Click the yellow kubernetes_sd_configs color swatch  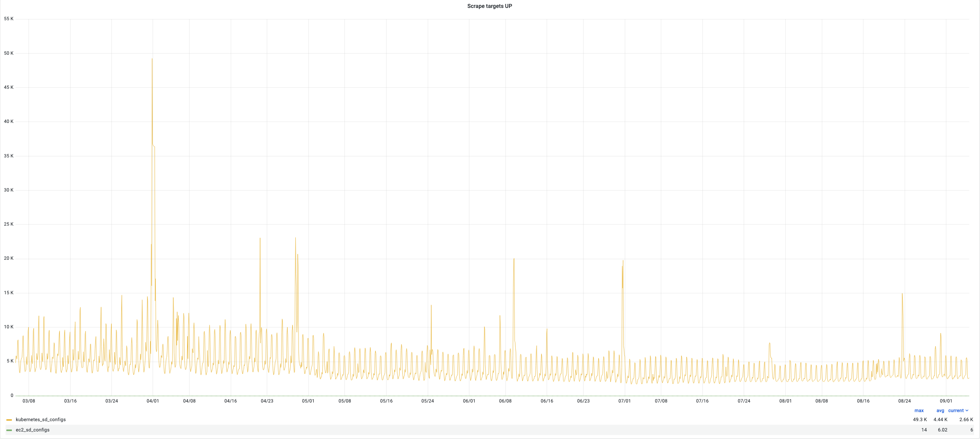click(x=9, y=420)
